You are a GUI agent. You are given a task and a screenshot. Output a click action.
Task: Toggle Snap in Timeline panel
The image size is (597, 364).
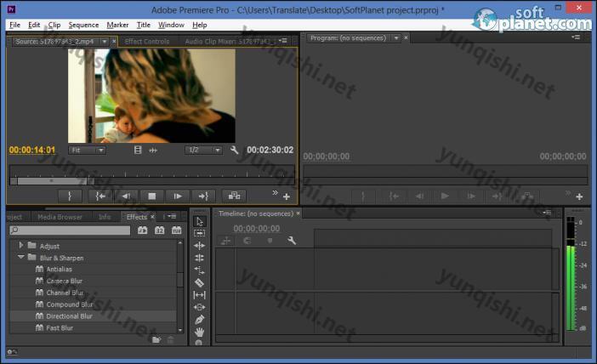click(x=247, y=241)
